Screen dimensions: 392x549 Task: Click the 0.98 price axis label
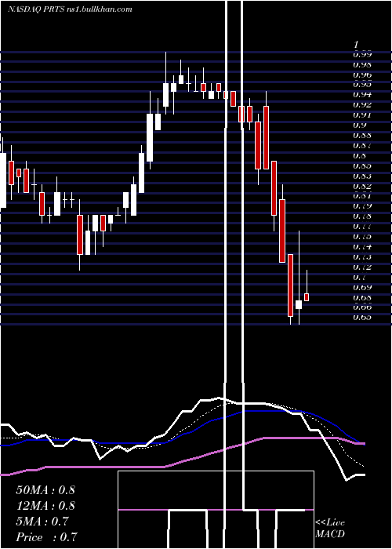pyautogui.click(x=362, y=65)
